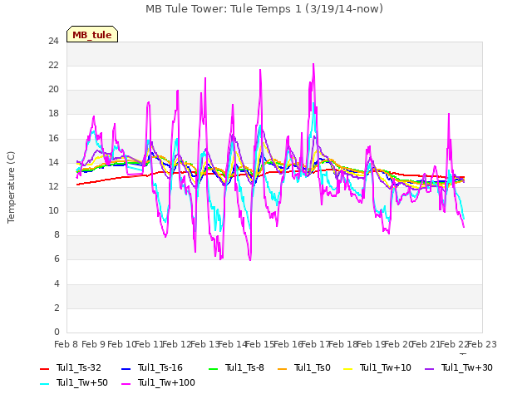Click the Temperature (C) axis label
The height and width of the screenshot is (399, 532).
(x=11, y=187)
